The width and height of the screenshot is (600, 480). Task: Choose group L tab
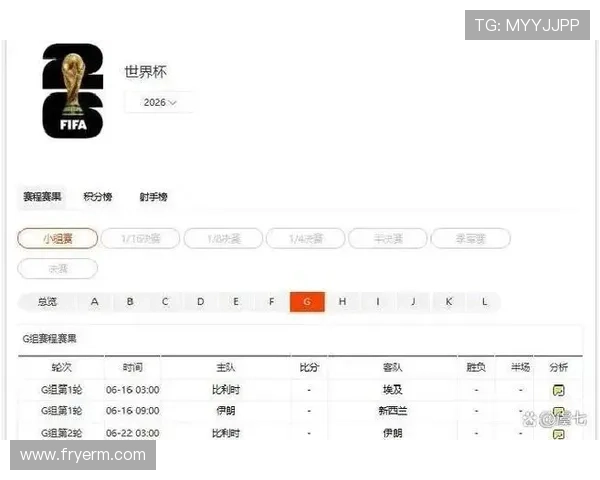pos(484,302)
